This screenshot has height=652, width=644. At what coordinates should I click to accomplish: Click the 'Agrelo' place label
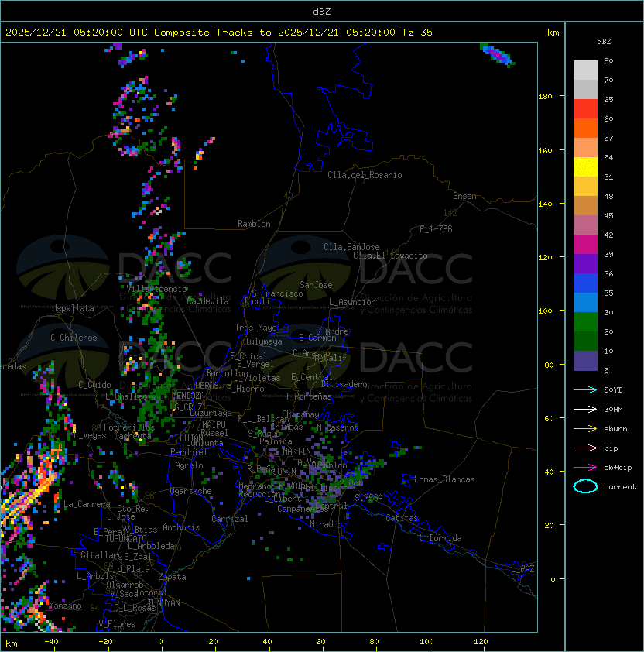point(189,465)
